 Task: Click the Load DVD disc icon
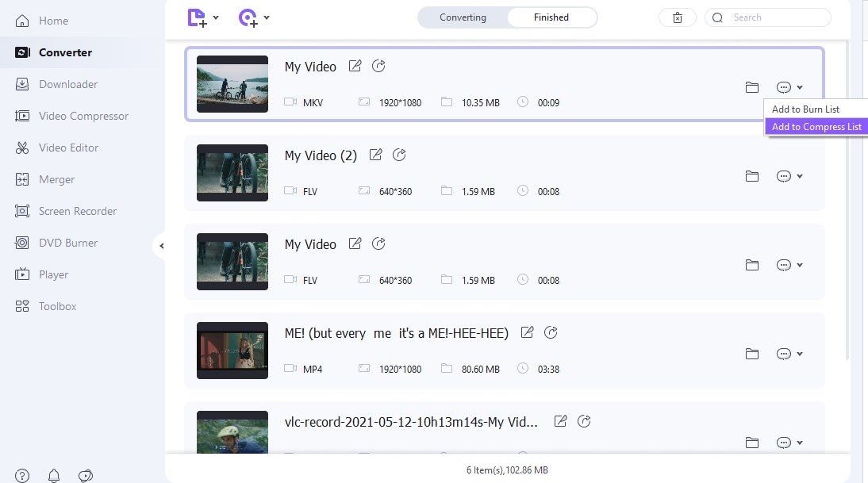coord(248,17)
